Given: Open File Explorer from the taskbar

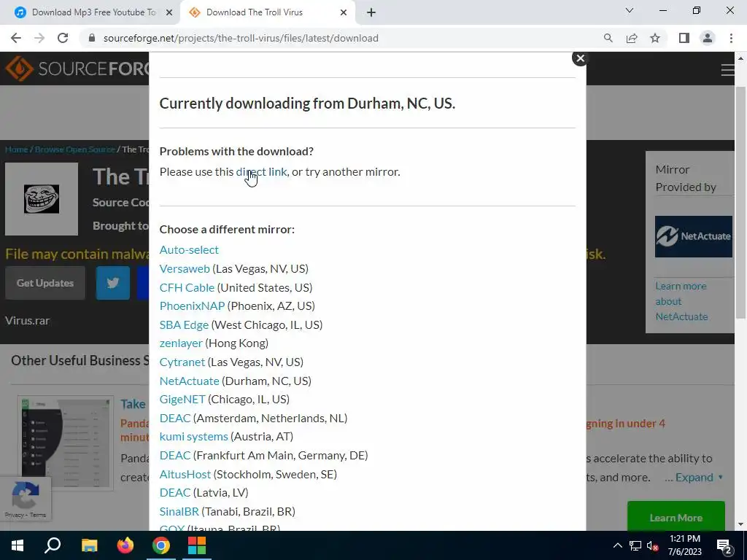Looking at the screenshot, I should point(89,545).
